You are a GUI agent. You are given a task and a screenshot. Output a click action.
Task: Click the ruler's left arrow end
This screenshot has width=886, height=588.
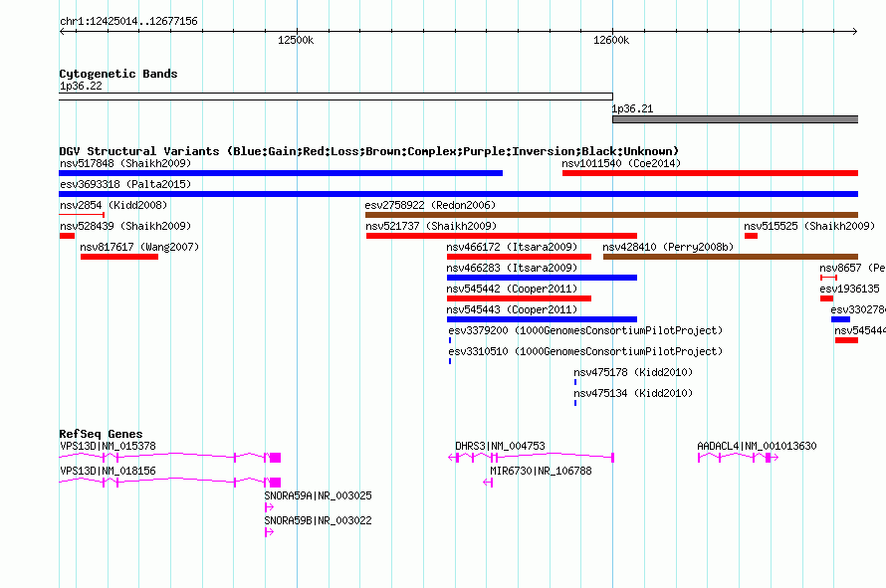tap(62, 31)
